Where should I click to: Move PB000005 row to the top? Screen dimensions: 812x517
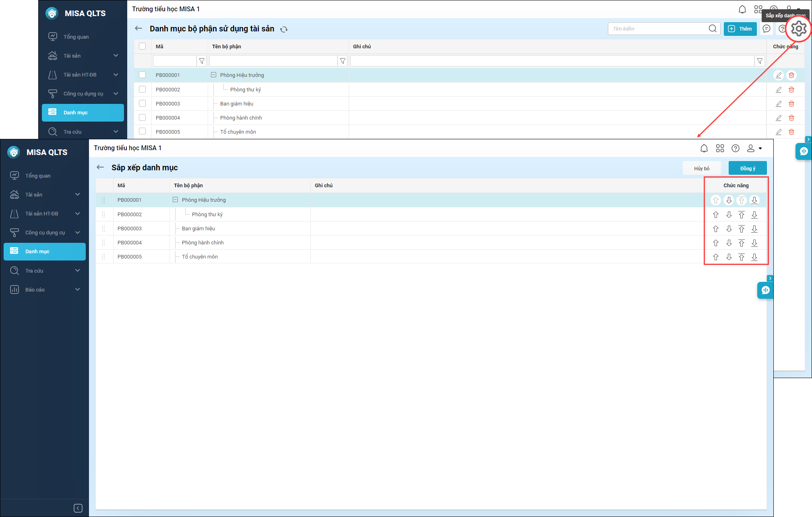click(x=742, y=257)
